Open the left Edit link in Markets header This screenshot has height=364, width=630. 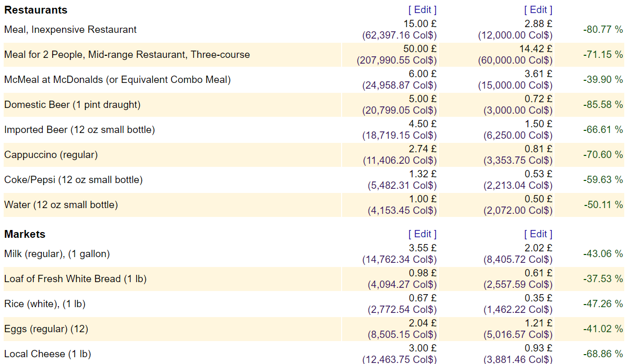pos(422,234)
